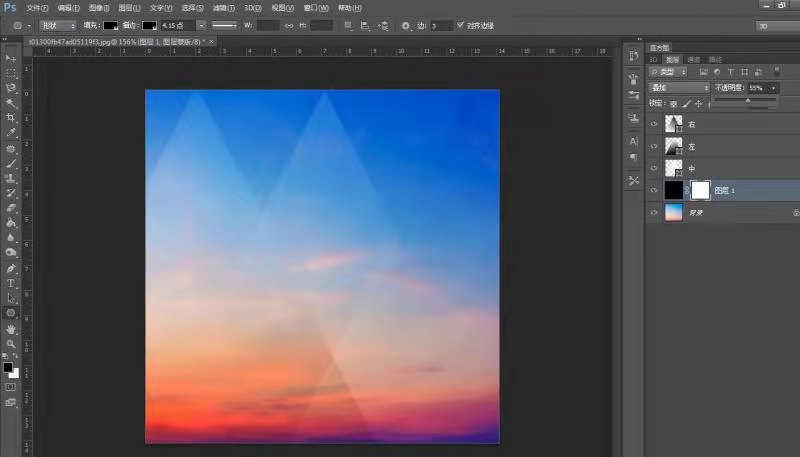Select the Dodge tool
The height and width of the screenshot is (457, 800).
pyautogui.click(x=11, y=252)
